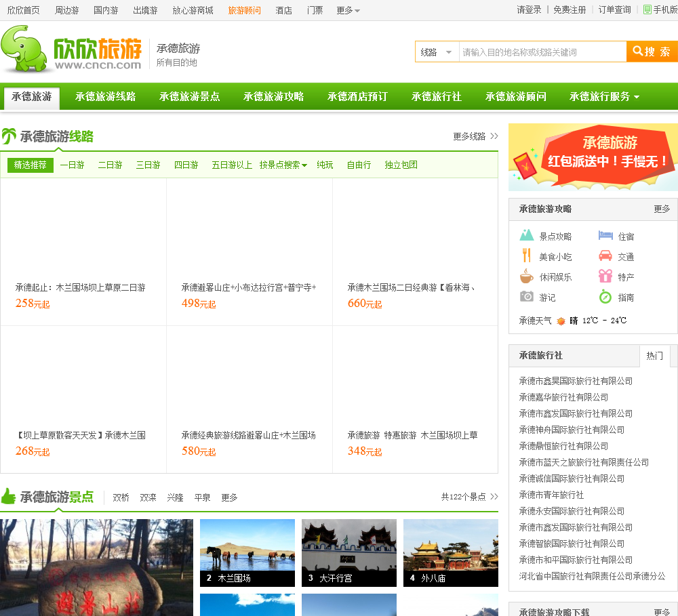Open 美食小吃 fork icon

[526, 255]
